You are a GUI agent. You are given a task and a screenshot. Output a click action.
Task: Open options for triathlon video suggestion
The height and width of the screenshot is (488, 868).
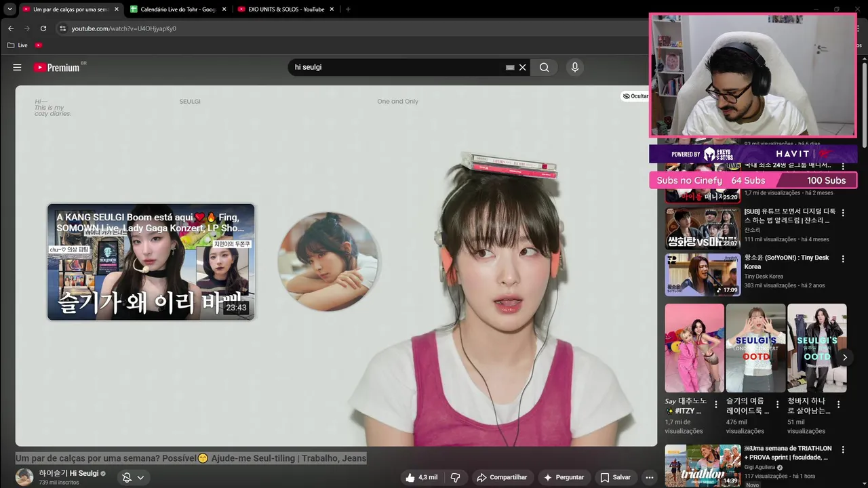coord(843,449)
